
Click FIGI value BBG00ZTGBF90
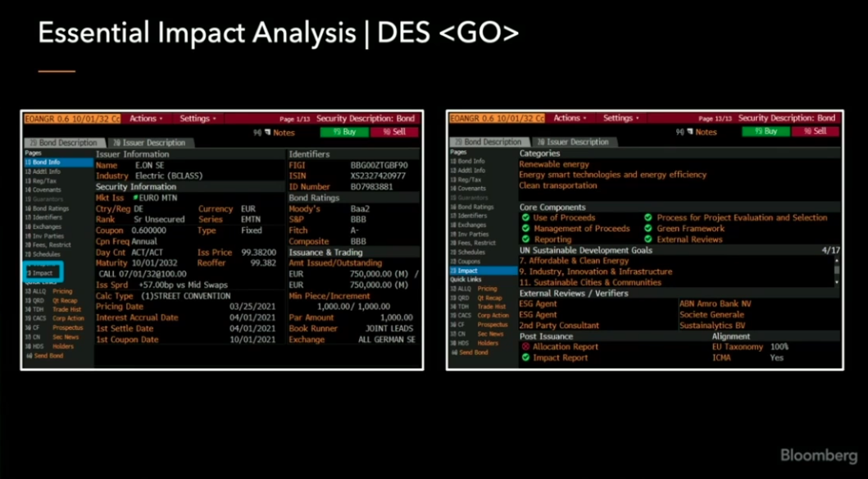(x=379, y=165)
